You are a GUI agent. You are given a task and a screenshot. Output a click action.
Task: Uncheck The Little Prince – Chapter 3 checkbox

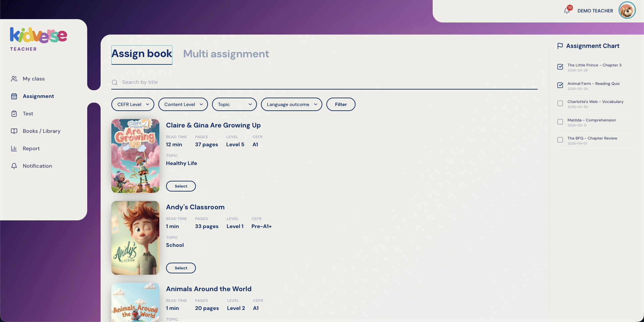tap(560, 67)
